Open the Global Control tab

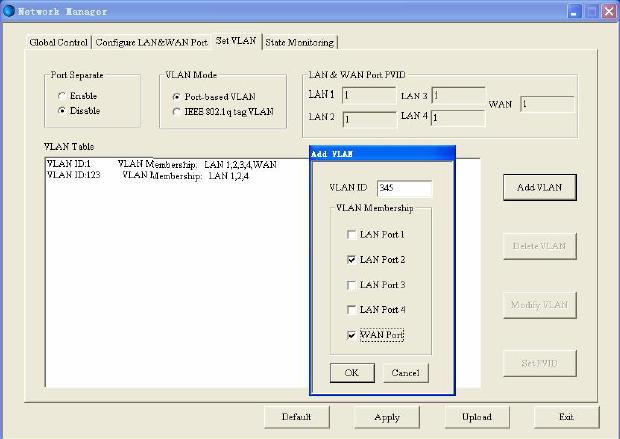click(x=59, y=42)
